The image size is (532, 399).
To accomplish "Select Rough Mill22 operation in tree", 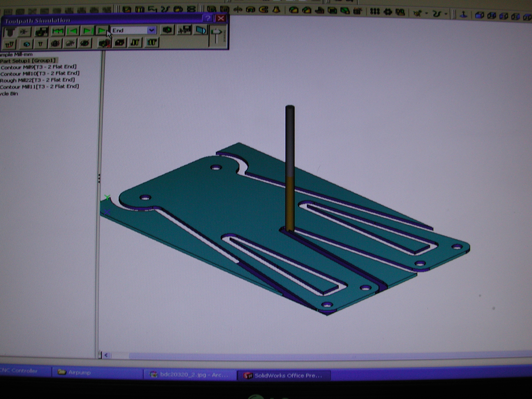I will click(37, 80).
